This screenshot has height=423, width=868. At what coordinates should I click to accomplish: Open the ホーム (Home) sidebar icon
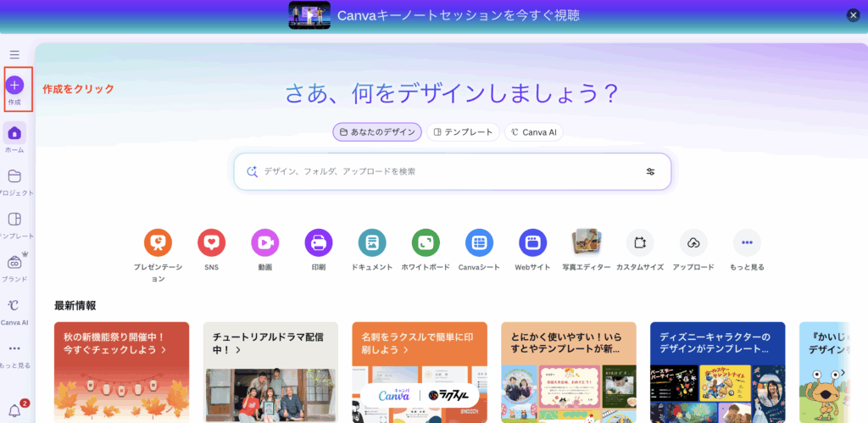14,133
